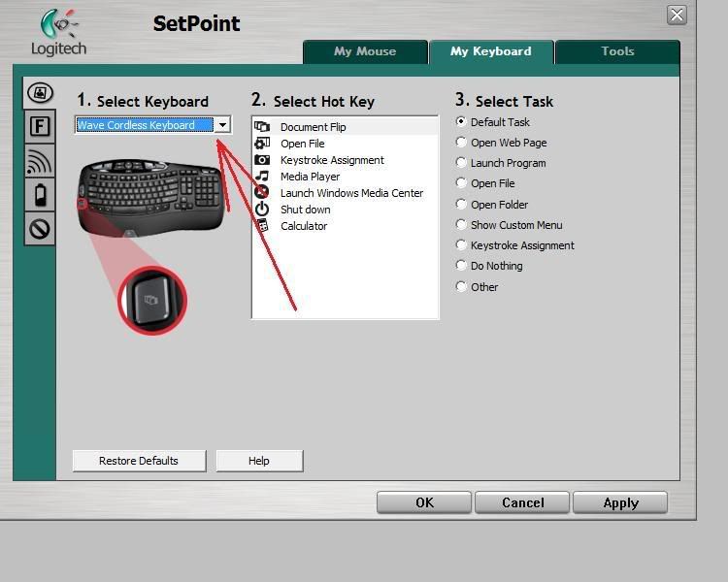Click the Cancel button
This screenshot has width=728, height=582.
pos(522,503)
